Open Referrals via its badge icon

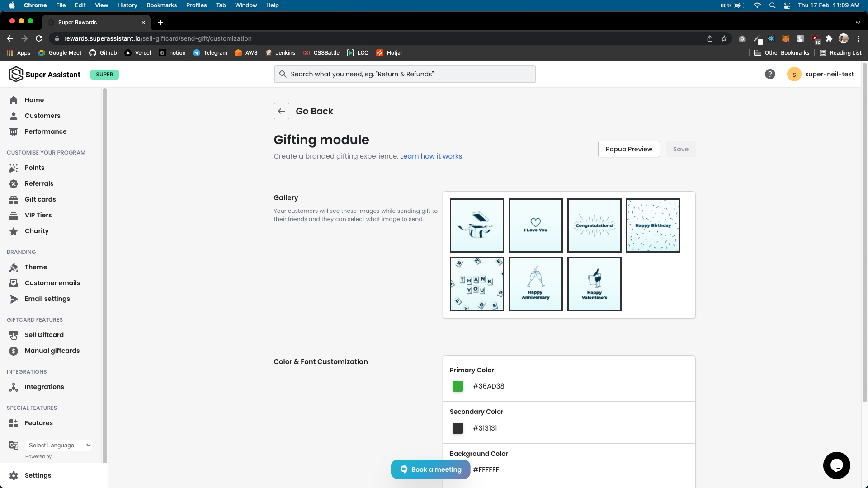[14, 183]
